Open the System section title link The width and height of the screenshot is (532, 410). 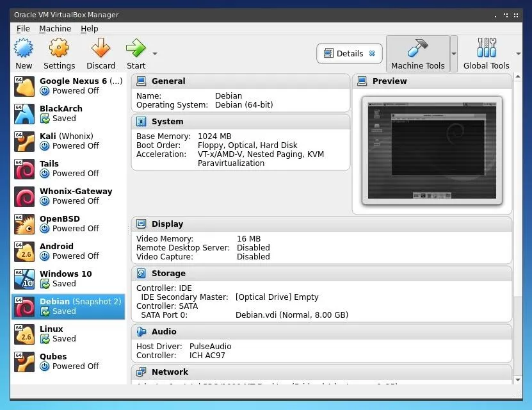click(x=167, y=122)
